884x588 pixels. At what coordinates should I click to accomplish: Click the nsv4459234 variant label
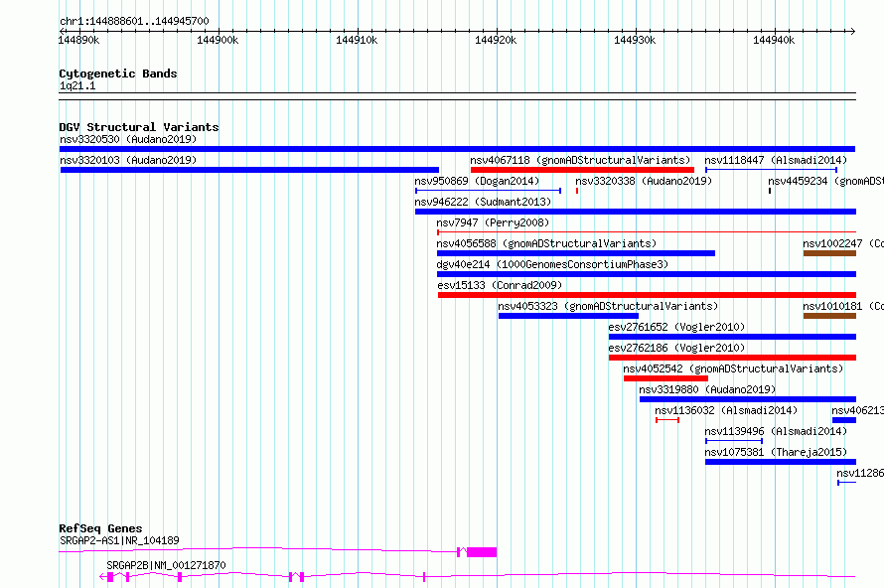coord(825,181)
